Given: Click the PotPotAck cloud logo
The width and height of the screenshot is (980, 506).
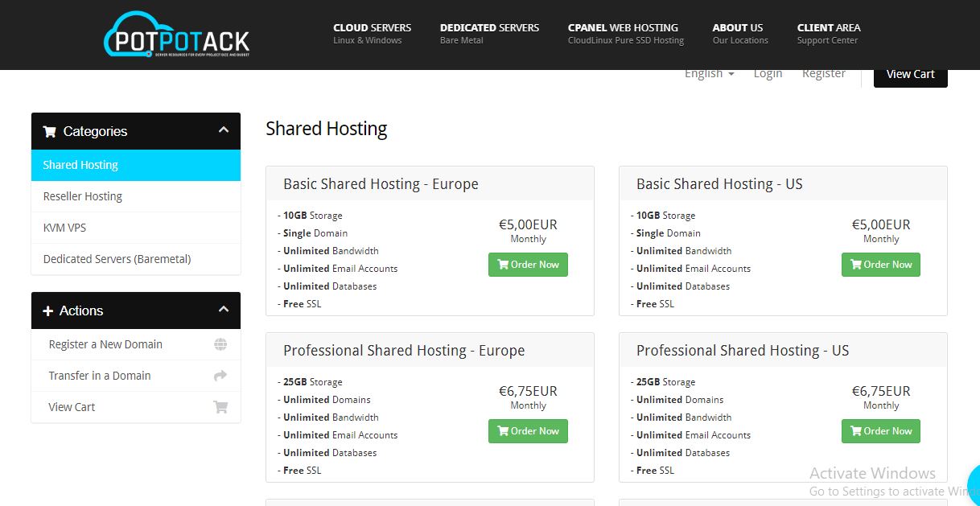Looking at the screenshot, I should [176, 35].
